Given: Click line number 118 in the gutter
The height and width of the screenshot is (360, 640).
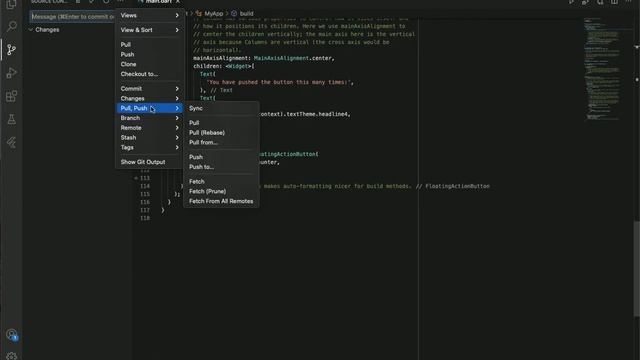Looking at the screenshot, I should click(x=145, y=218).
